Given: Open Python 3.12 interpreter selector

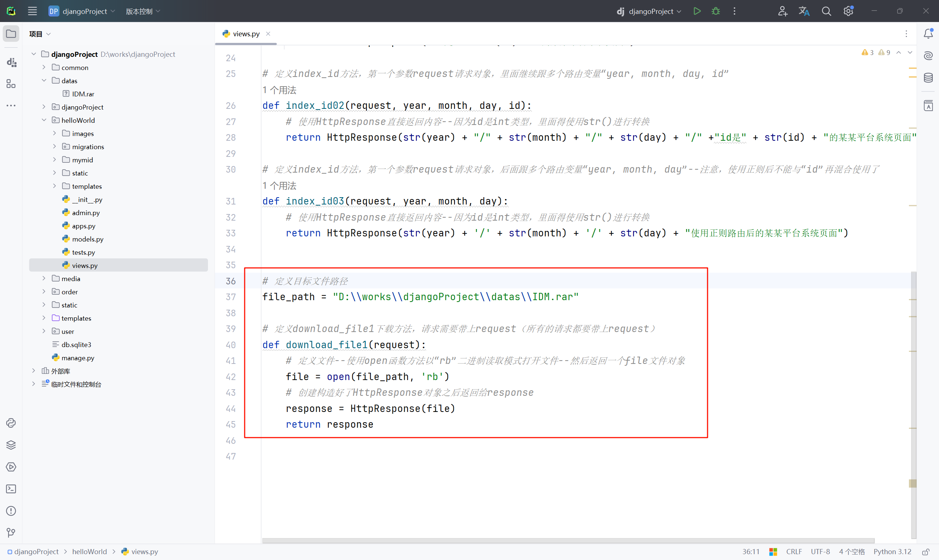Looking at the screenshot, I should tap(892, 552).
